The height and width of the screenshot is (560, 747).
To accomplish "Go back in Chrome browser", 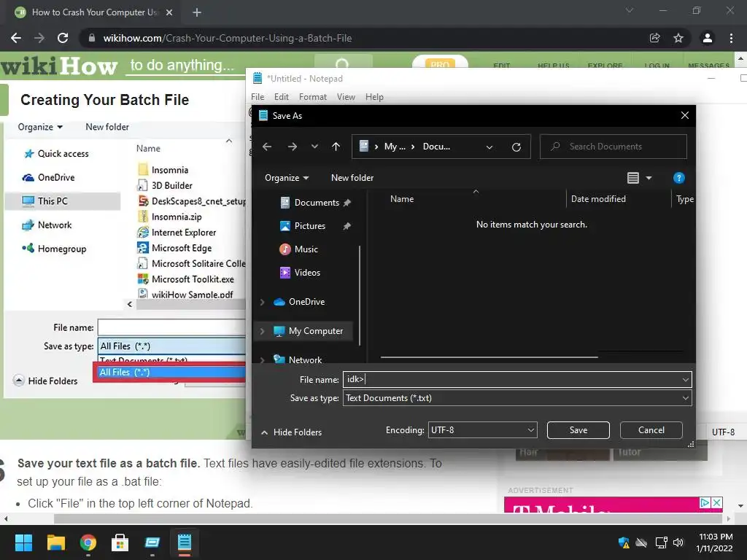I will pos(16,38).
